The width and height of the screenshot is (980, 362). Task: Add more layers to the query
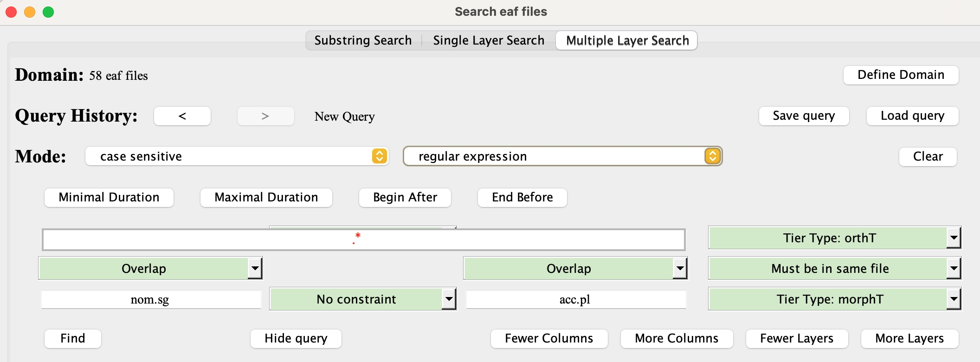click(x=909, y=339)
